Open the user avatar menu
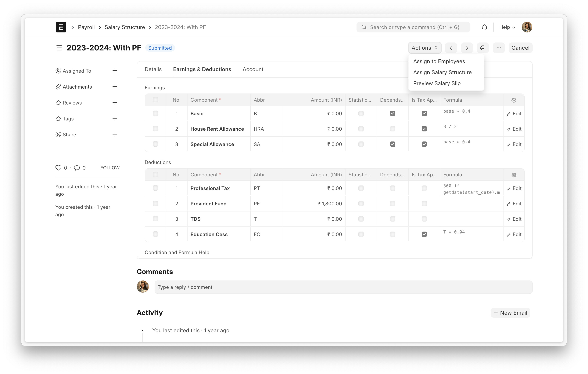 point(527,27)
